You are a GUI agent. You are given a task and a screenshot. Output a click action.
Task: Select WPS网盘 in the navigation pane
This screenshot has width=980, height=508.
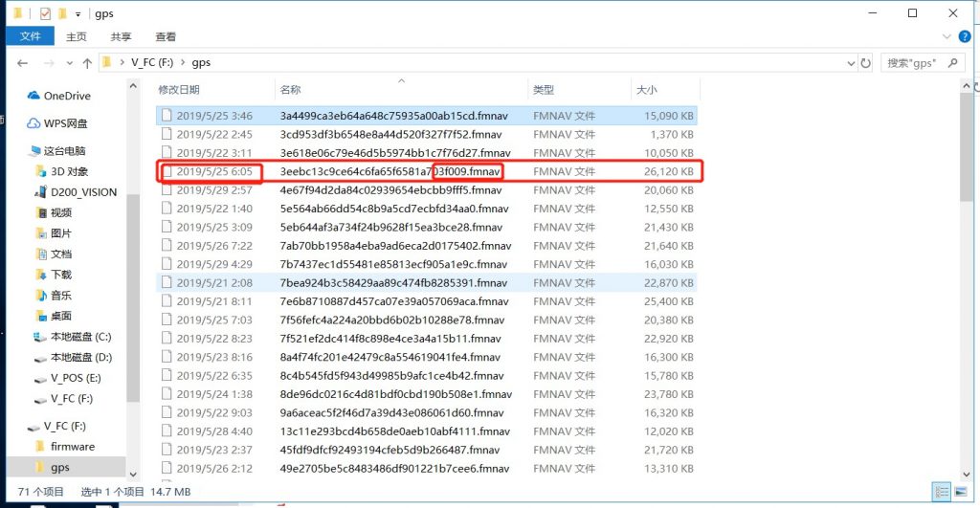[x=57, y=123]
